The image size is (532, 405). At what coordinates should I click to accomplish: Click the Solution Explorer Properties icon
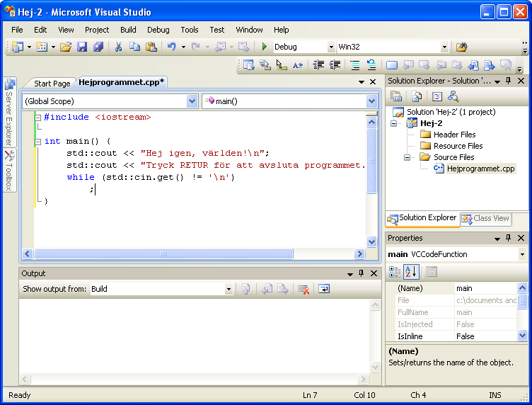pyautogui.click(x=396, y=96)
